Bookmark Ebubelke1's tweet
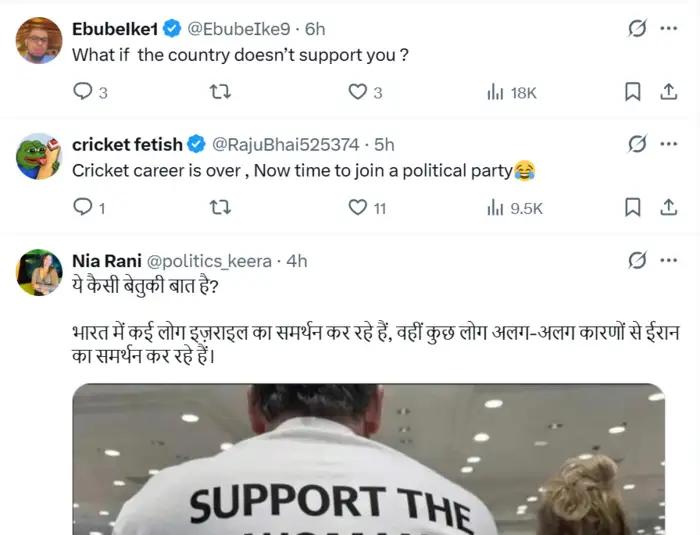The image size is (700, 535). pyautogui.click(x=632, y=92)
